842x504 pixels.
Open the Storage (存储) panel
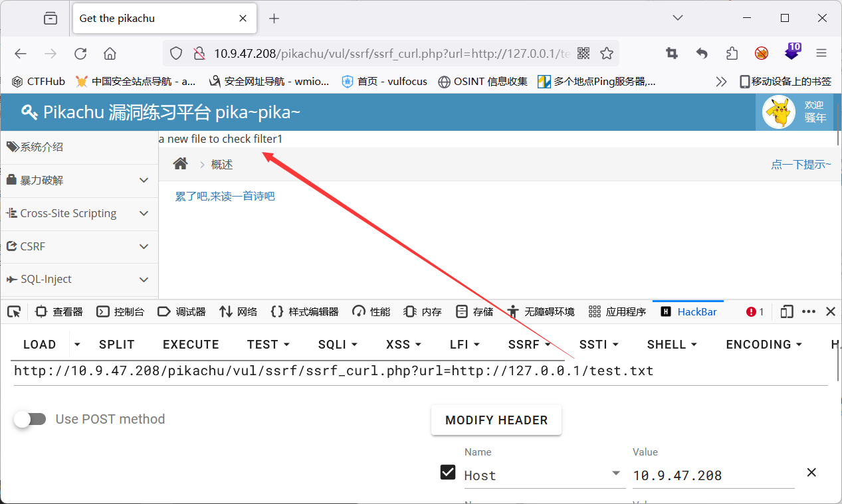[475, 311]
